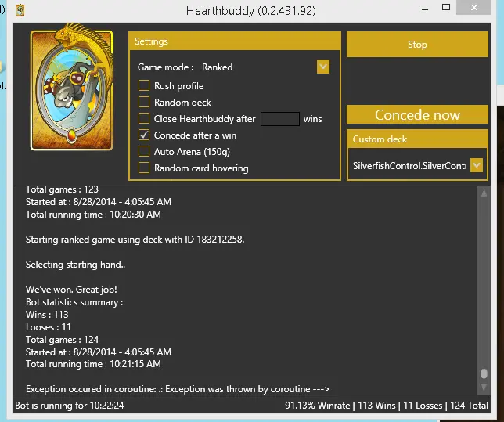
Task: Click the log scrollbar down arrow
Action: tap(484, 387)
